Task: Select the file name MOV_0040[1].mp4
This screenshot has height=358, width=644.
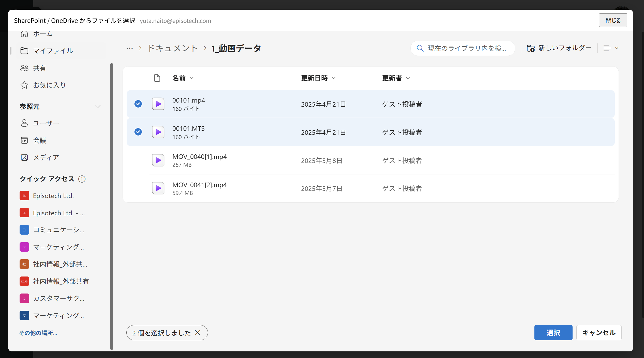Action: (200, 157)
